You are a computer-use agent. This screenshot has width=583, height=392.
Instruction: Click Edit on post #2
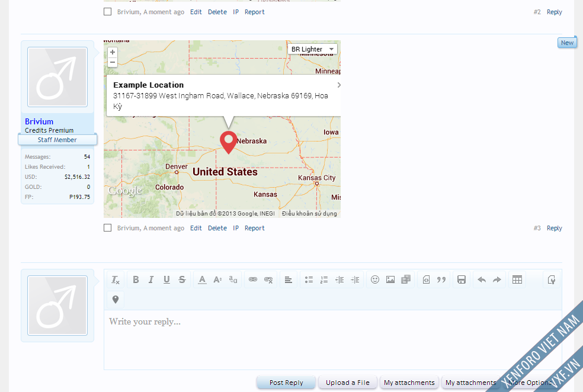point(196,12)
